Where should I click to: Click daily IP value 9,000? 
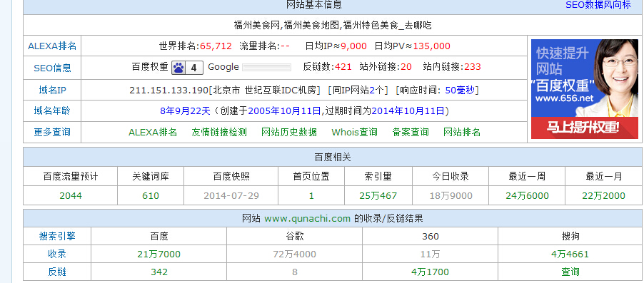point(353,46)
